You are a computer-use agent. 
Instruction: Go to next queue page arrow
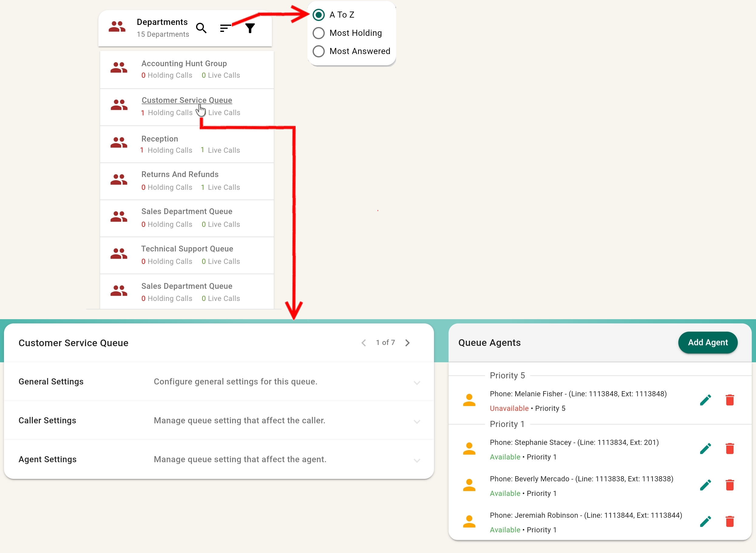[407, 343]
